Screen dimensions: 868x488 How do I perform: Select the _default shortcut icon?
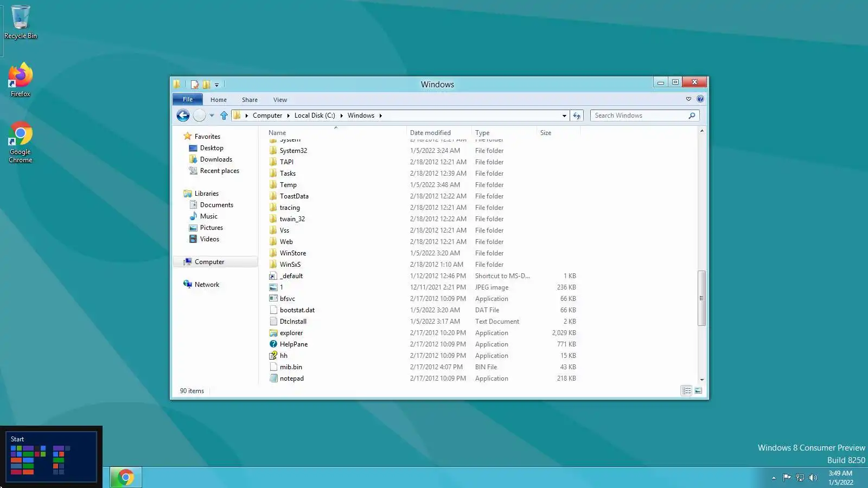pyautogui.click(x=273, y=276)
